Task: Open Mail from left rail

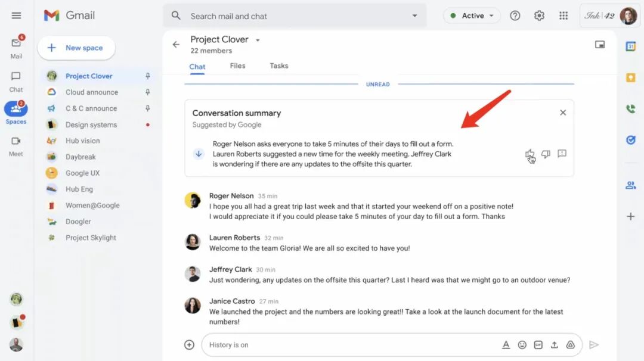Action: pos(17,47)
